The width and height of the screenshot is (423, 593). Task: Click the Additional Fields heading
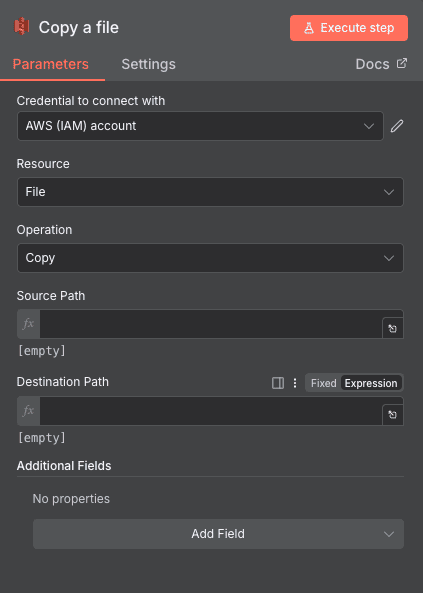click(64, 466)
